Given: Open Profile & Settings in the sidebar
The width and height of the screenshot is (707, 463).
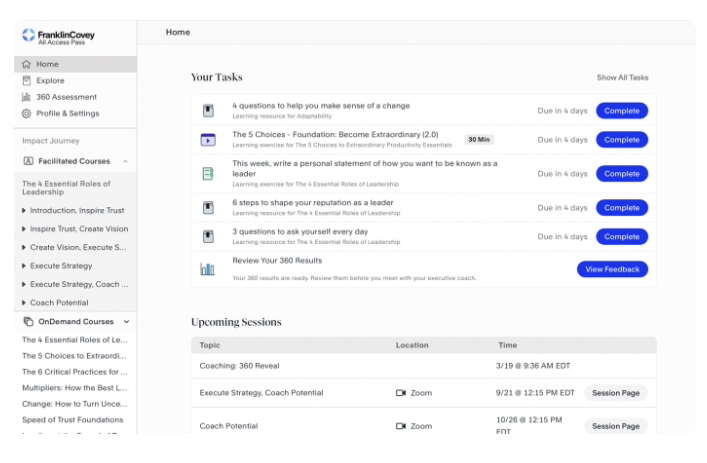Looking at the screenshot, I should click(x=75, y=114).
